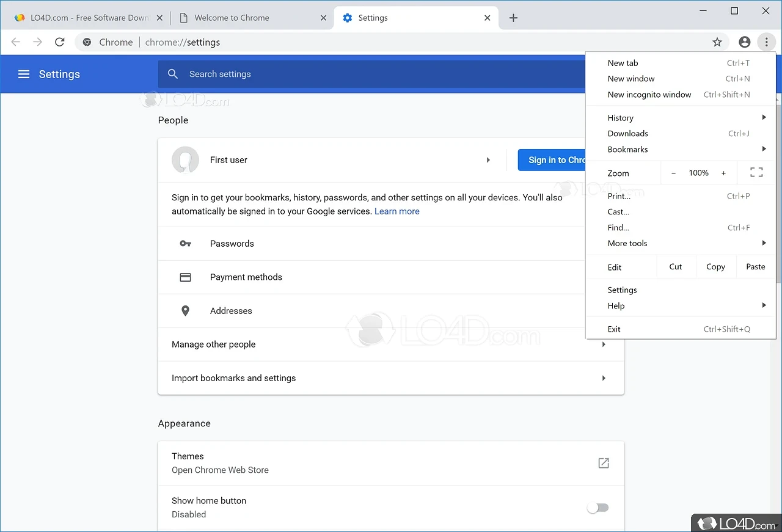Click the Search settings field

tap(367, 74)
